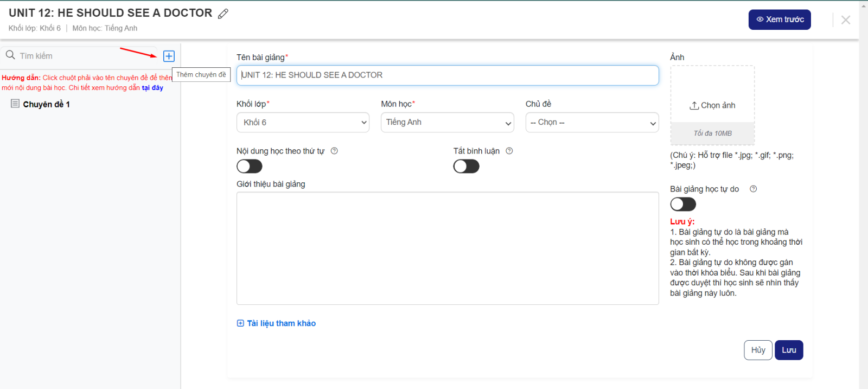868x389 pixels.
Task: Select Chuyên đề 1 in the sidebar tree
Action: 46,104
